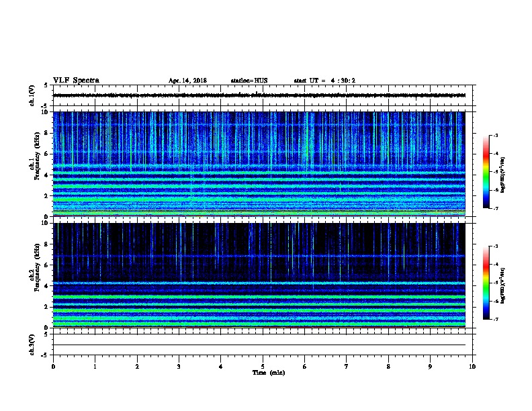Image resolution: width=532 pixels, height=411 pixels.
Task: Click time axis tick label "4"
Action: 221,367
